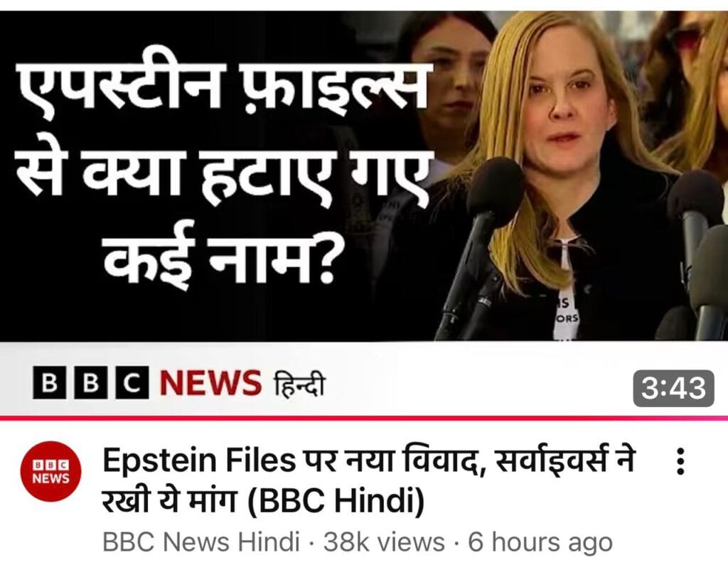728x572 pixels.
Task: Click the 38k views text
Action: [384, 541]
